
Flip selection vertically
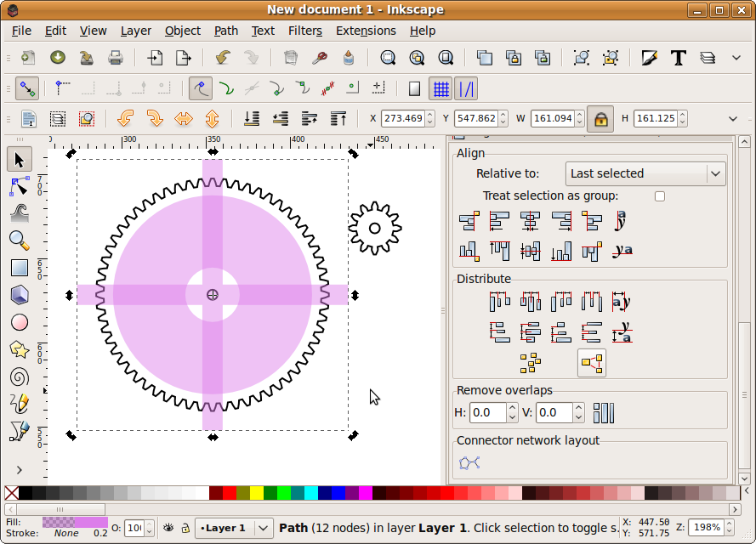[x=212, y=118]
